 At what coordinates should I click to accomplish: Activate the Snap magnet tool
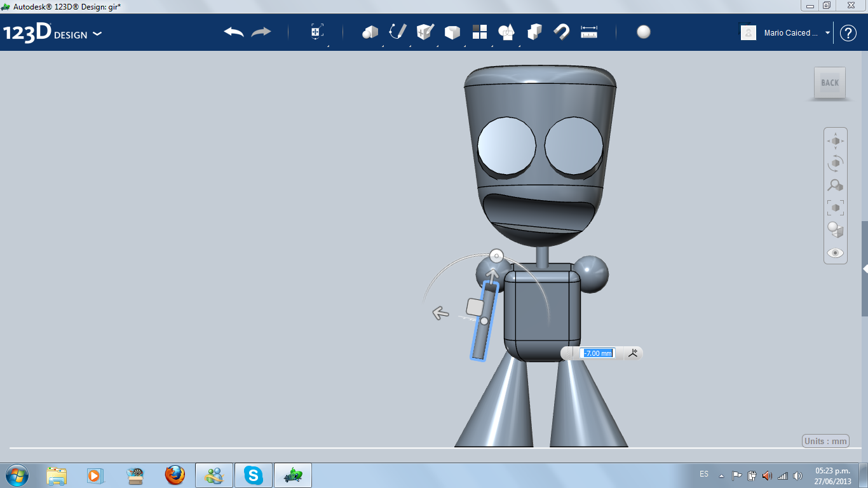click(562, 32)
